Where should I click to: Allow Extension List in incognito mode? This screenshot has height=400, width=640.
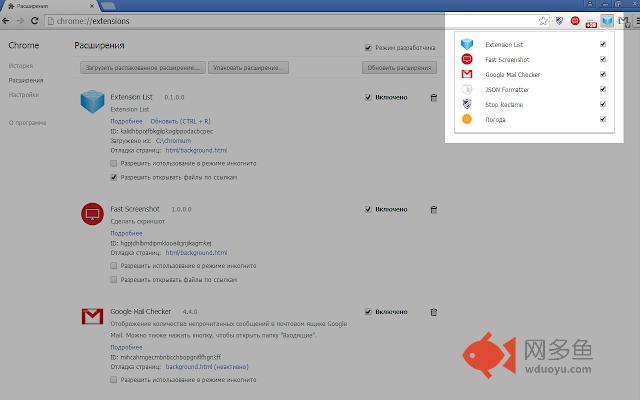click(113, 163)
